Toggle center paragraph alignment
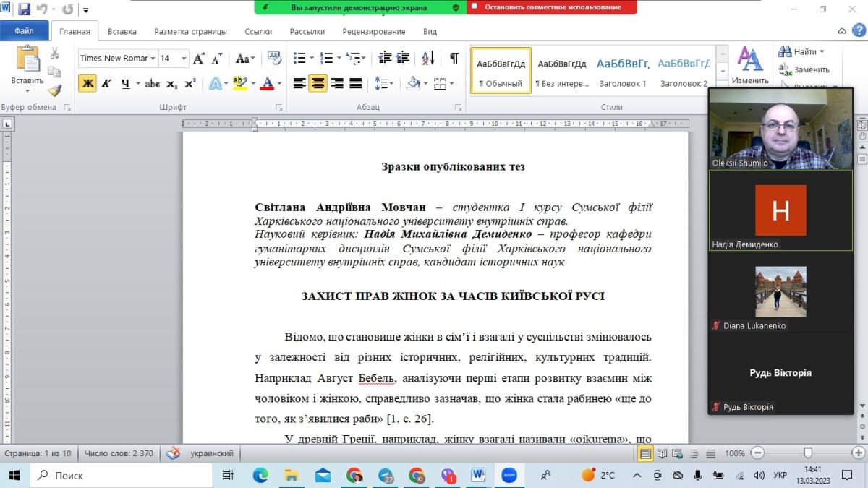 pyautogui.click(x=318, y=83)
